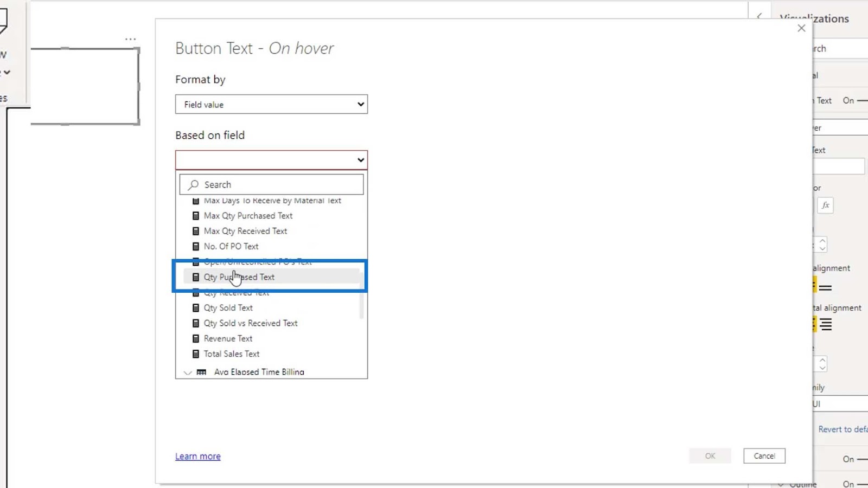
Task: Click the fx conditional formatting icon
Action: (825, 206)
